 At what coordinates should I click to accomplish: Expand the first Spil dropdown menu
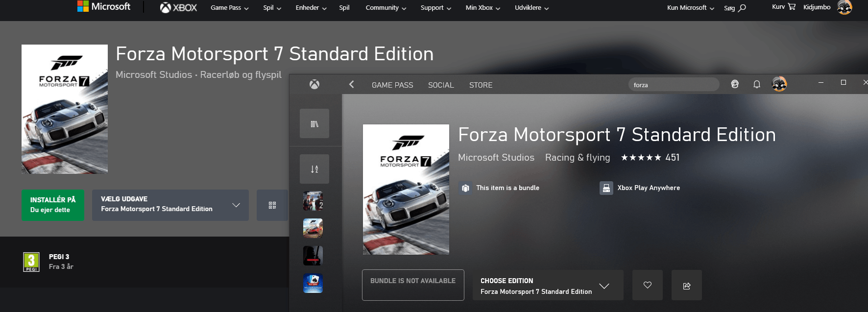[272, 8]
